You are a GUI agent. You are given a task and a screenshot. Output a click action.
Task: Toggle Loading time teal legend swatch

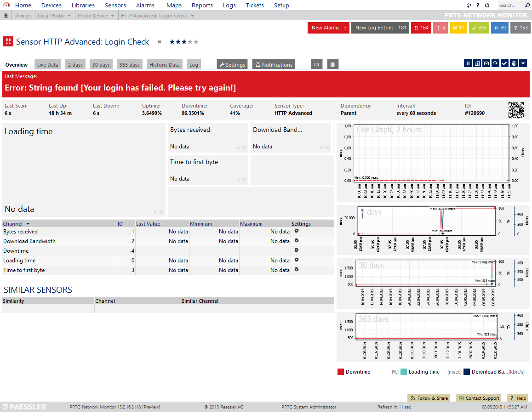coord(404,372)
